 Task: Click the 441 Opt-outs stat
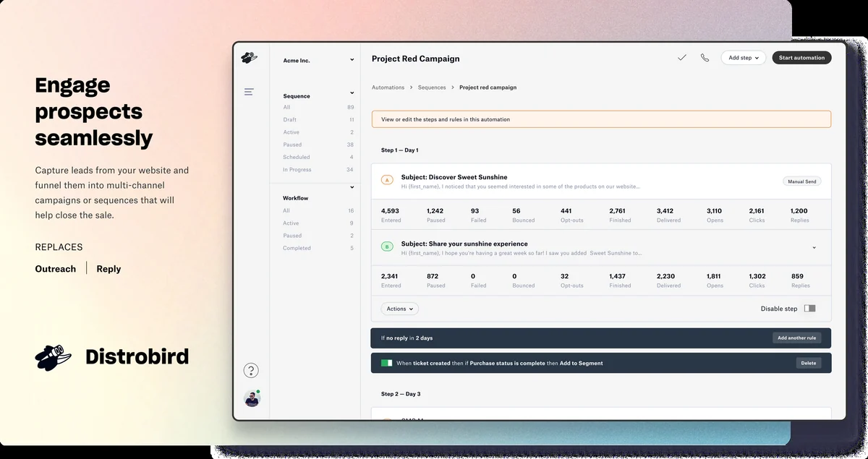point(571,215)
